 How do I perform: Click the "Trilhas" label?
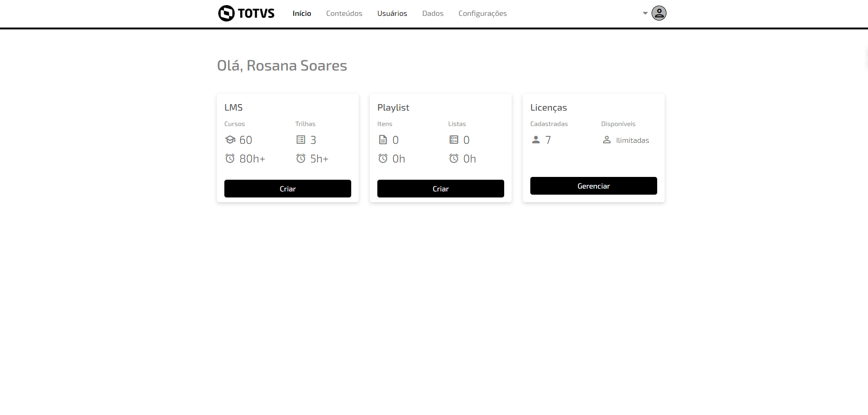306,124
